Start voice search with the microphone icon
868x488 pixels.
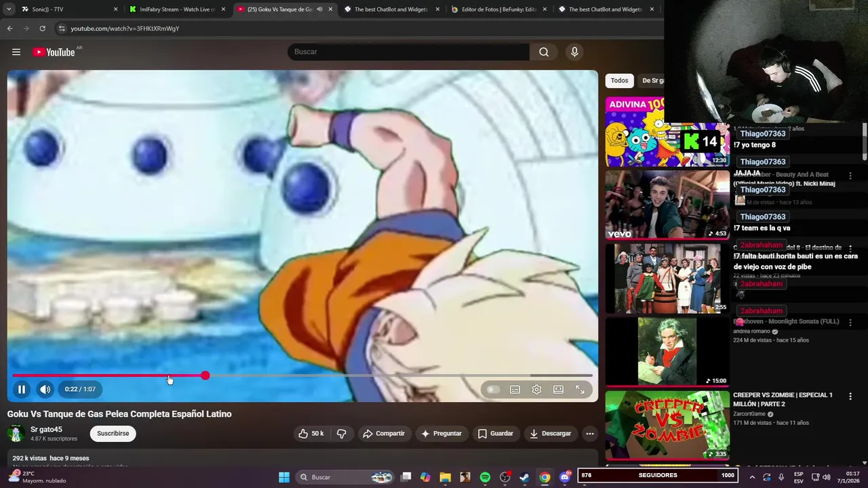[574, 52]
